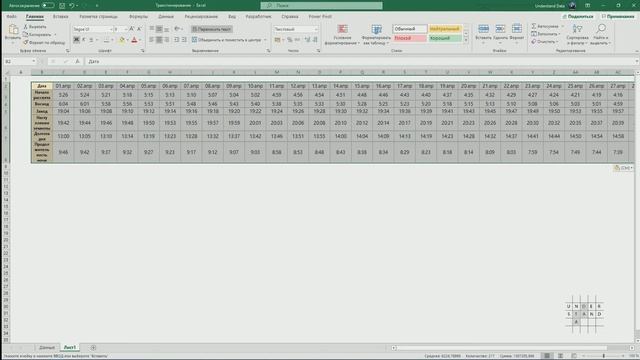The width and height of the screenshot is (640, 360).
Task: Toggle top vertical alignment
Action: click(x=152, y=29)
